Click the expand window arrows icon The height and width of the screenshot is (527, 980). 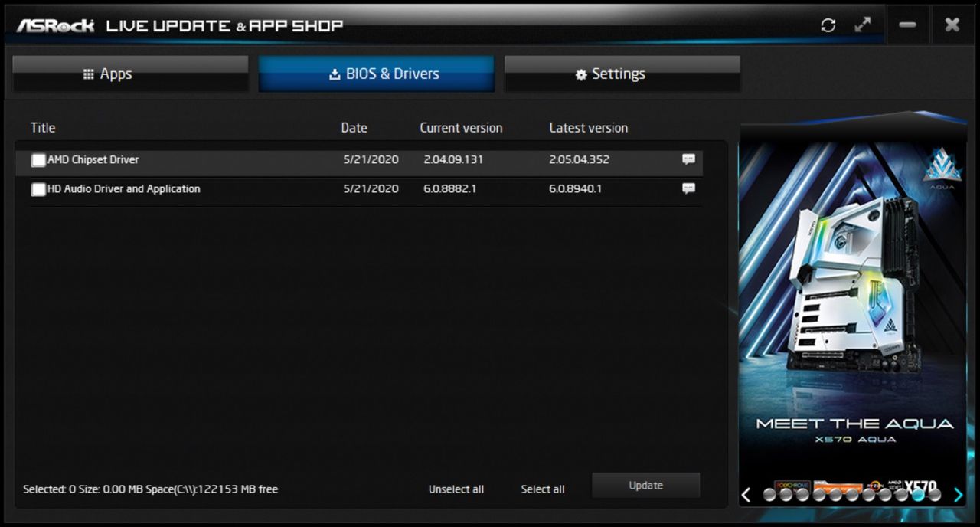pos(863,25)
